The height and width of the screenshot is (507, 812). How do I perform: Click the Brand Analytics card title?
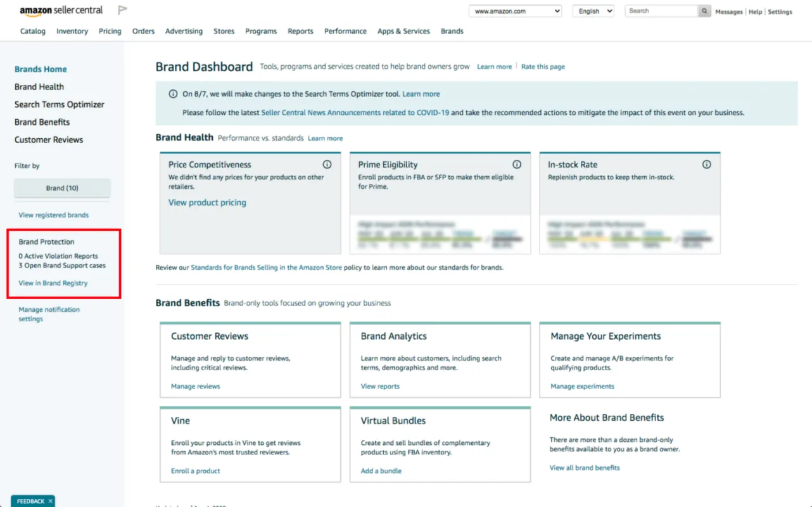(x=394, y=337)
